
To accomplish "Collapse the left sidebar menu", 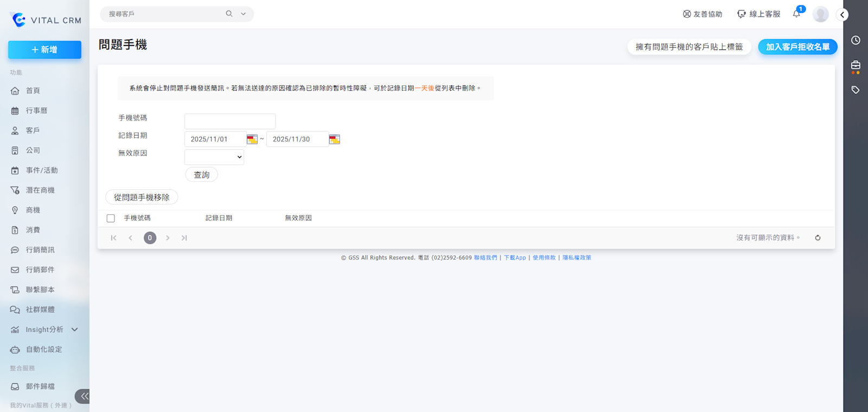I will click(84, 396).
